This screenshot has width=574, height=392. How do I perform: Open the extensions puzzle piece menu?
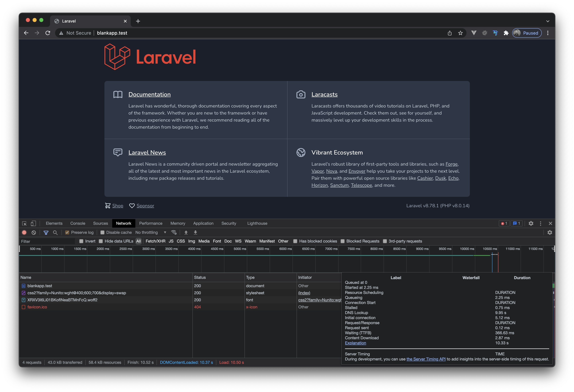[506, 33]
